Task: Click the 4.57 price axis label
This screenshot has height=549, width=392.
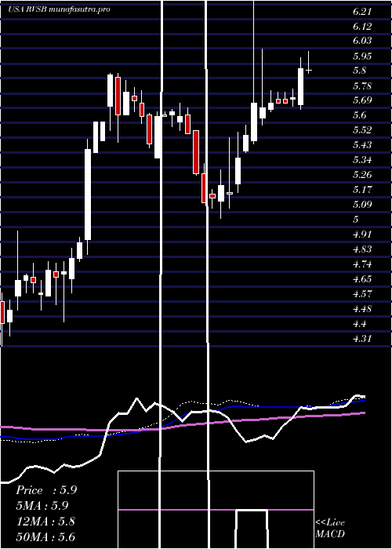Action: (362, 294)
